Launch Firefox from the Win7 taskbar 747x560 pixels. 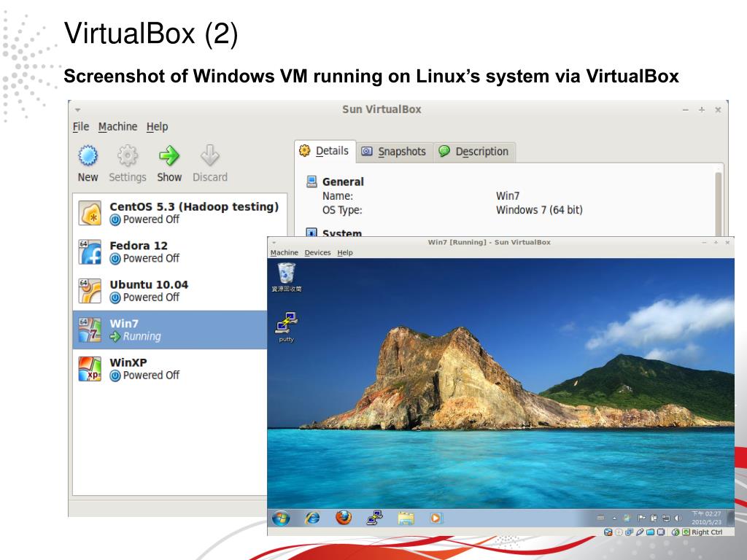click(x=344, y=518)
